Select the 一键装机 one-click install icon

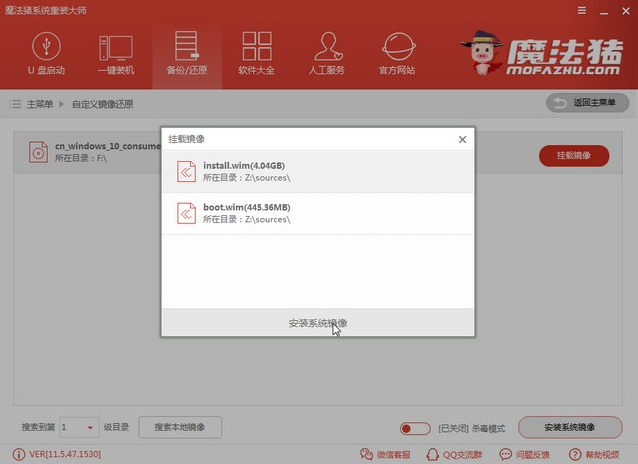point(114,54)
